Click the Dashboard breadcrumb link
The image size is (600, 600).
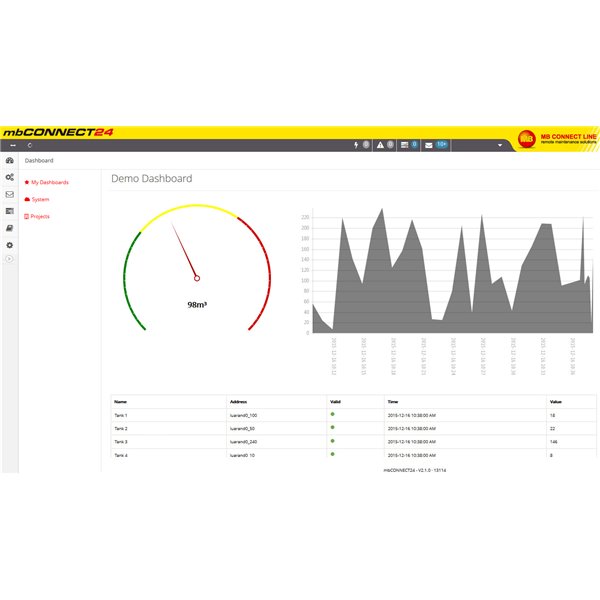pos(39,160)
